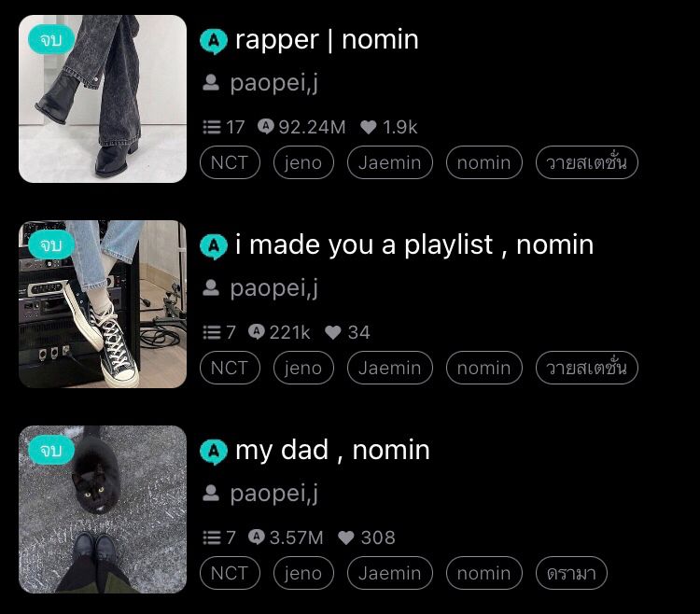Click the heart icon next to 308
The image size is (700, 614).
pos(346,537)
